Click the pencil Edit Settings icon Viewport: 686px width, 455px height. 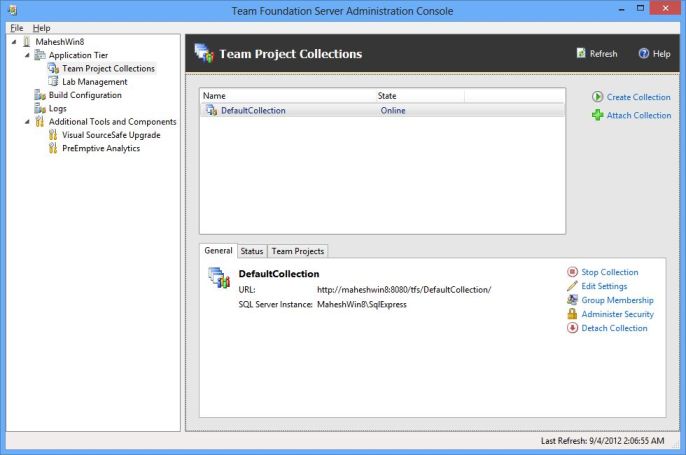click(572, 286)
